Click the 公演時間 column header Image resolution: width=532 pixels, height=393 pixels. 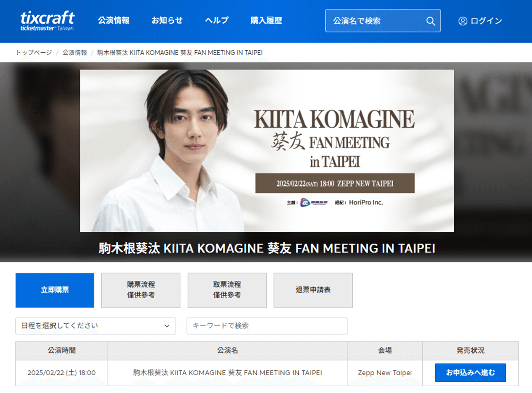click(x=62, y=350)
